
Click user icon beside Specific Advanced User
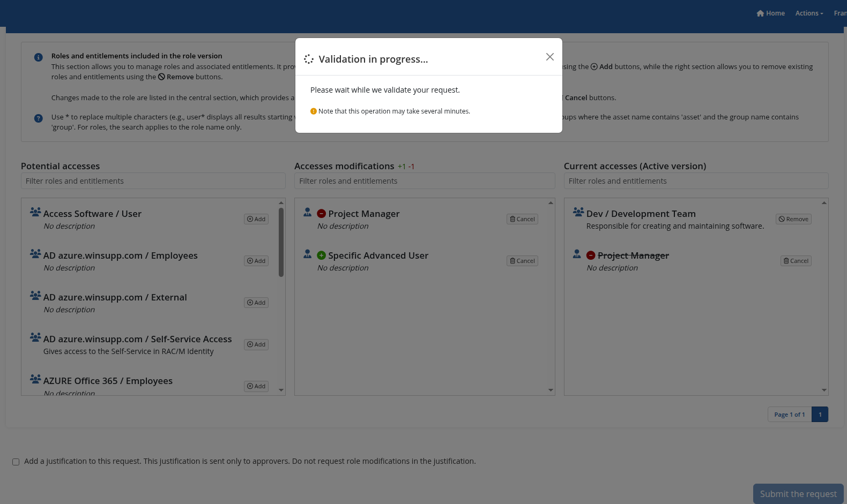coord(308,254)
